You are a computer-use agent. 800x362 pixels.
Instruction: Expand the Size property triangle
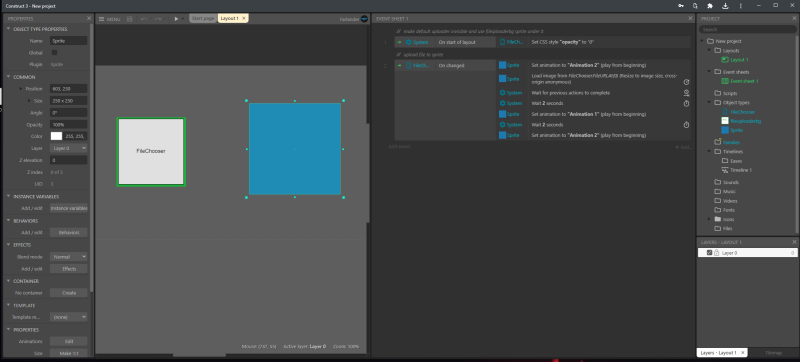coord(30,101)
